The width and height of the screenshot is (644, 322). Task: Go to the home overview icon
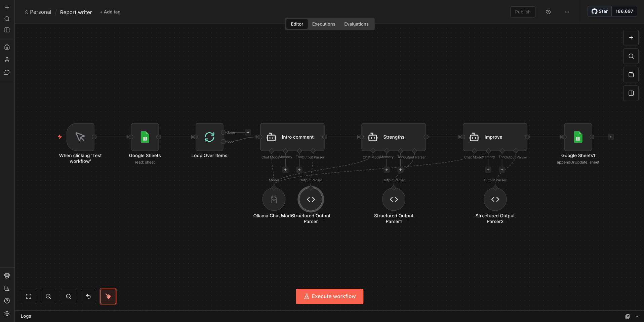7,47
